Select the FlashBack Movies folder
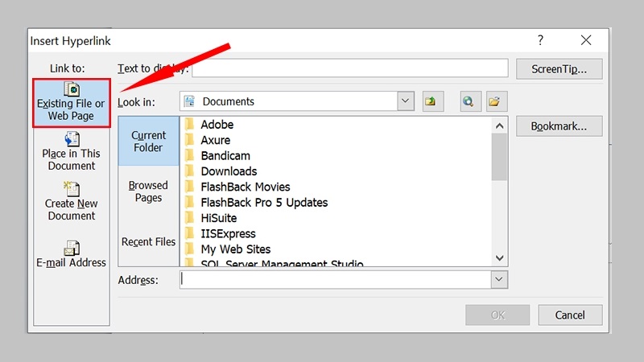 (245, 187)
